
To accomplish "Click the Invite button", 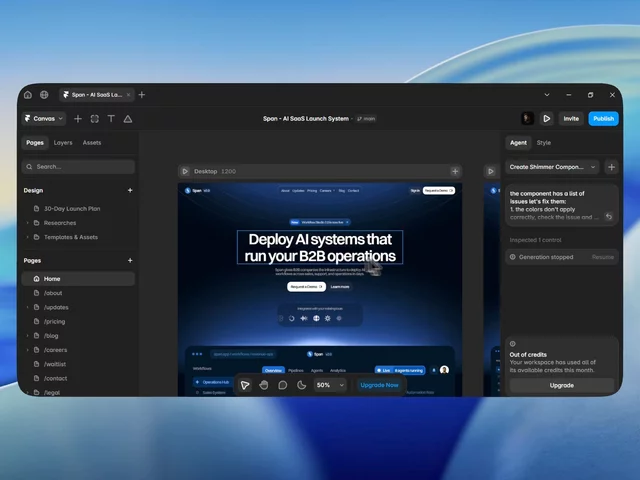I will 571,119.
